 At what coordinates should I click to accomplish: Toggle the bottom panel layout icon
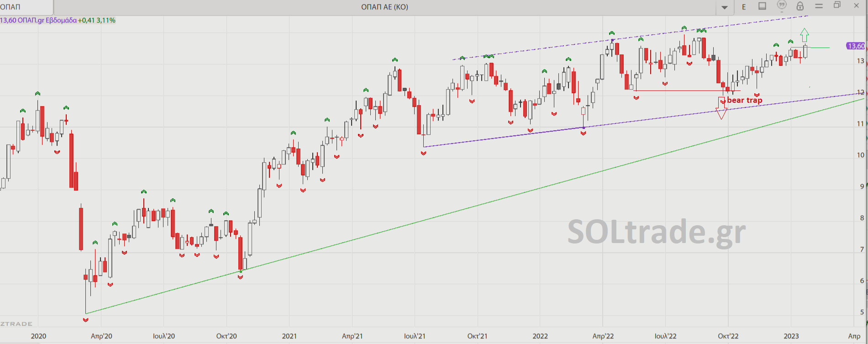[763, 6]
